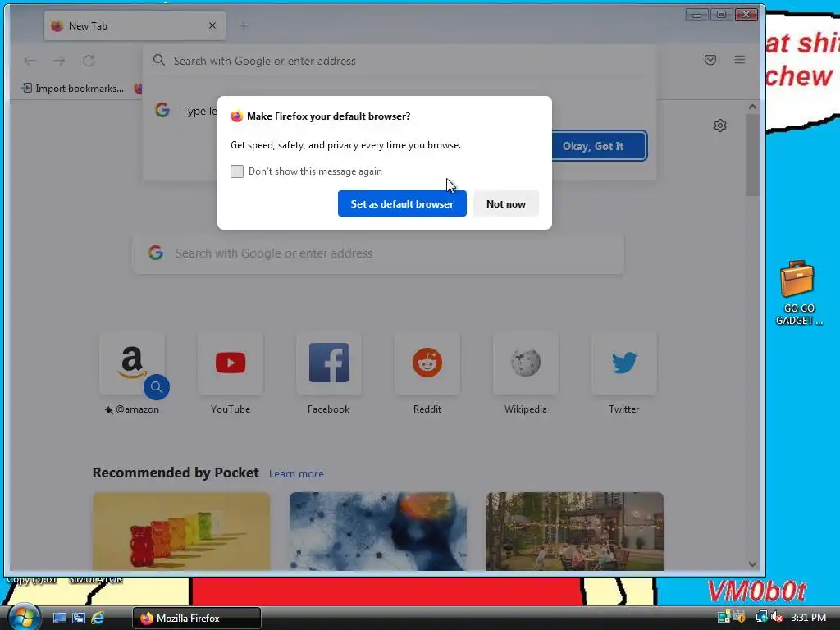Open the Firefox hamburger application menu
Image resolution: width=840 pixels, height=630 pixels.
(x=740, y=60)
